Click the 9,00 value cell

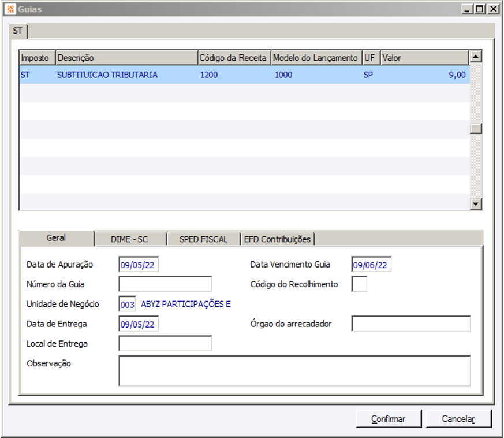tap(457, 75)
